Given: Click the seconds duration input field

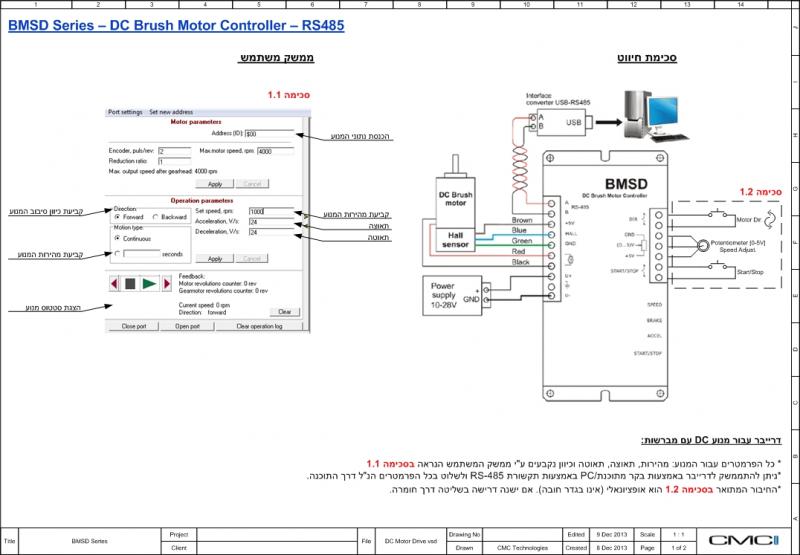Looking at the screenshot, I should tap(142, 254).
